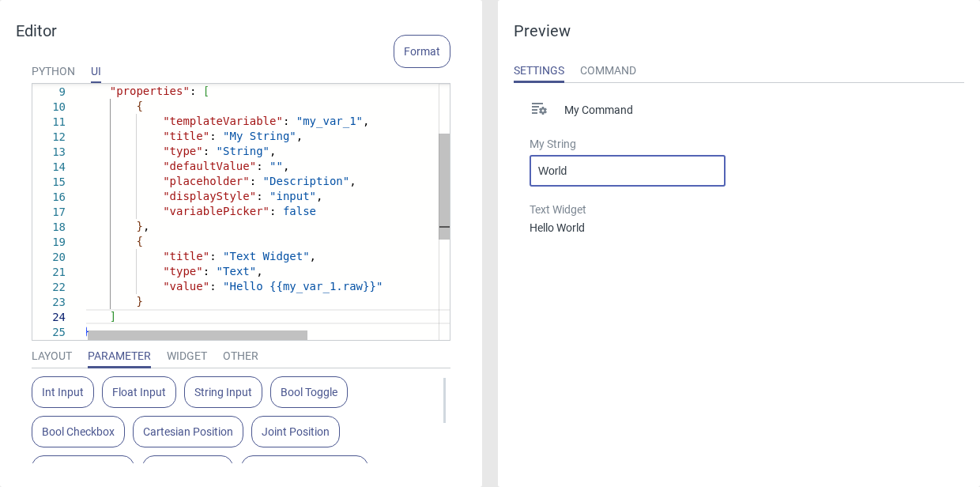980x487 pixels.
Task: Add a Bool Checkbox parameter
Action: coord(78,432)
